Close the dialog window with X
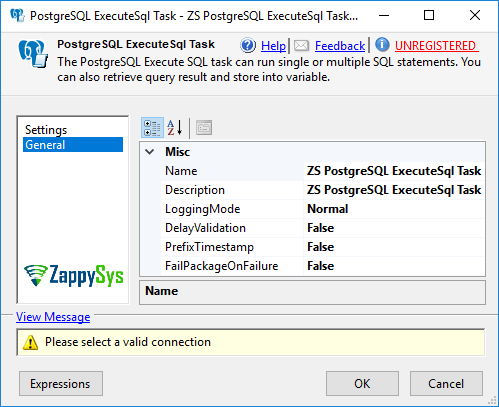 [x=475, y=15]
